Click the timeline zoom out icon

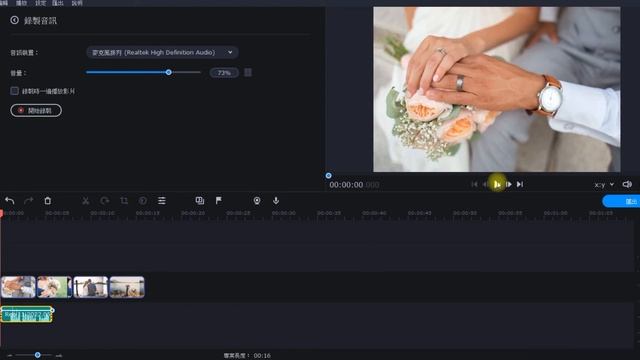10,356
